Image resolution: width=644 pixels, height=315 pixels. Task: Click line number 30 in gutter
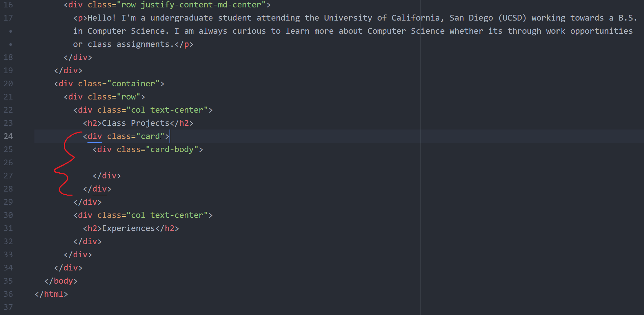8,215
